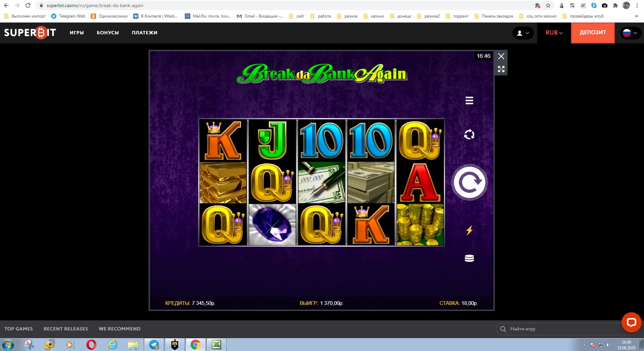Click the ДЕПОЗИТ button
The height and width of the screenshot is (351, 644).
(593, 33)
